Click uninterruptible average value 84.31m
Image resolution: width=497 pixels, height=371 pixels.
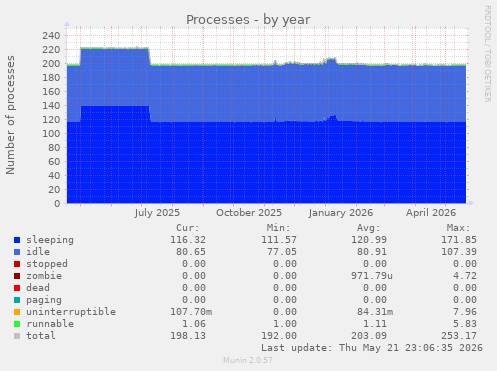point(375,312)
